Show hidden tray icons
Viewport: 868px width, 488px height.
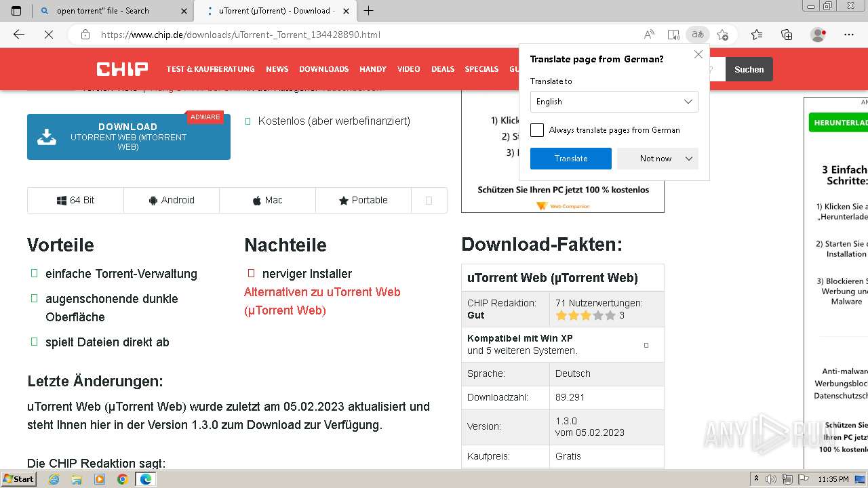point(756,479)
